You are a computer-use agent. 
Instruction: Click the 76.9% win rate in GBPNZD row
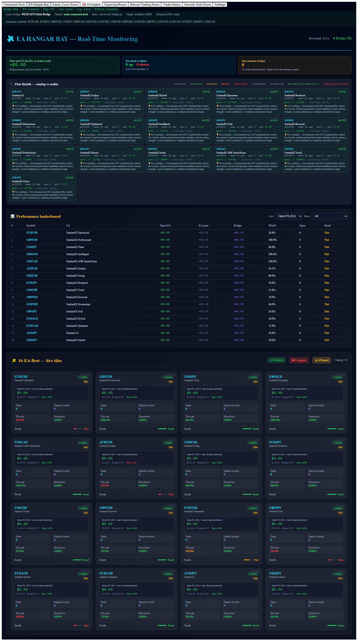pyautogui.click(x=272, y=297)
